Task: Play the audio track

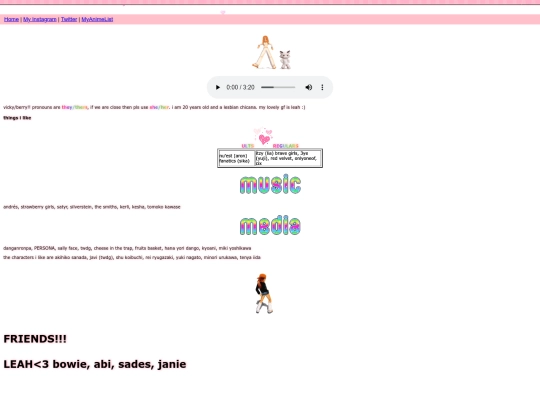Action: pos(218,87)
